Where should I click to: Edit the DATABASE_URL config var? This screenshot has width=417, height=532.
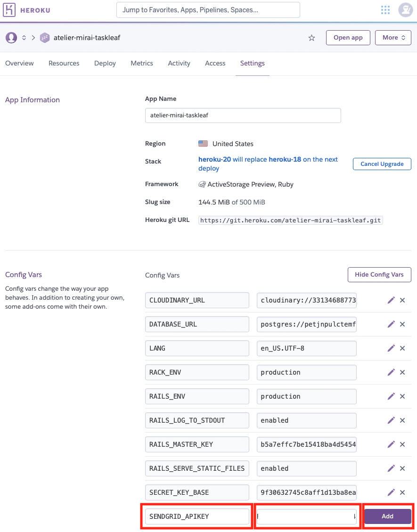[x=391, y=324]
